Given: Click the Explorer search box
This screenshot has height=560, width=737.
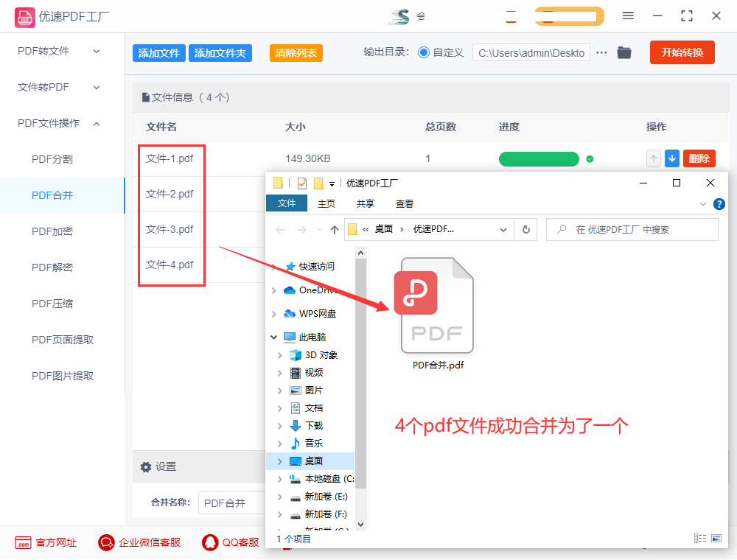Looking at the screenshot, I should (x=632, y=230).
